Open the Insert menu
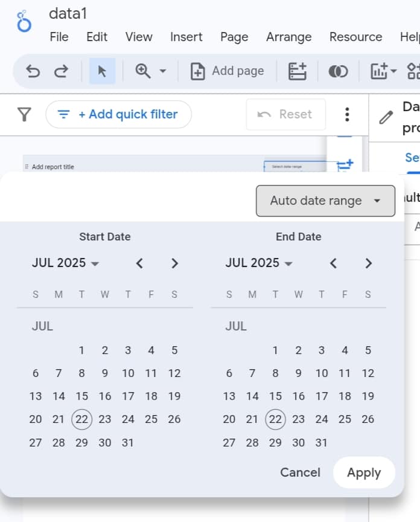Screen dimensions: 420x522 (x=186, y=37)
